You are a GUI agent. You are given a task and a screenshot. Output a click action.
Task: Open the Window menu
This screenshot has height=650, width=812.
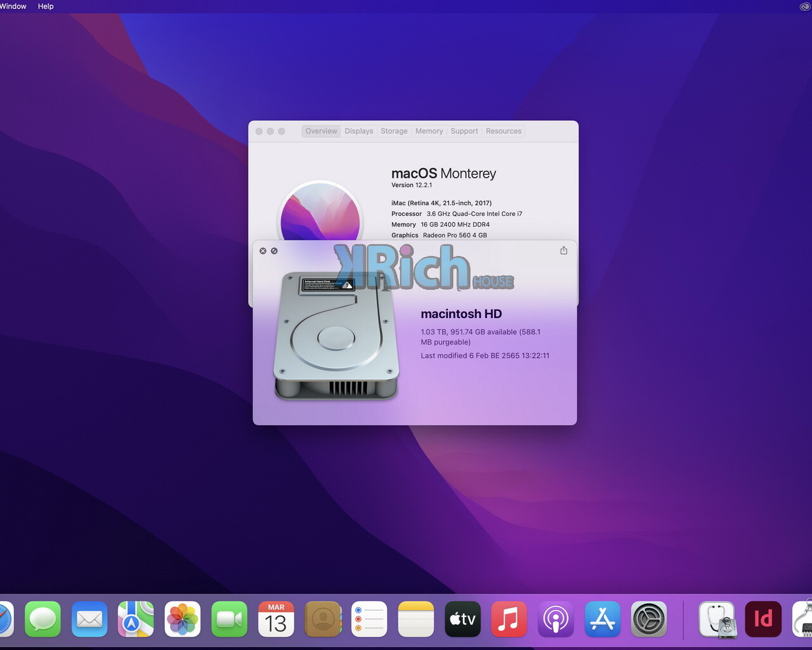(x=13, y=6)
